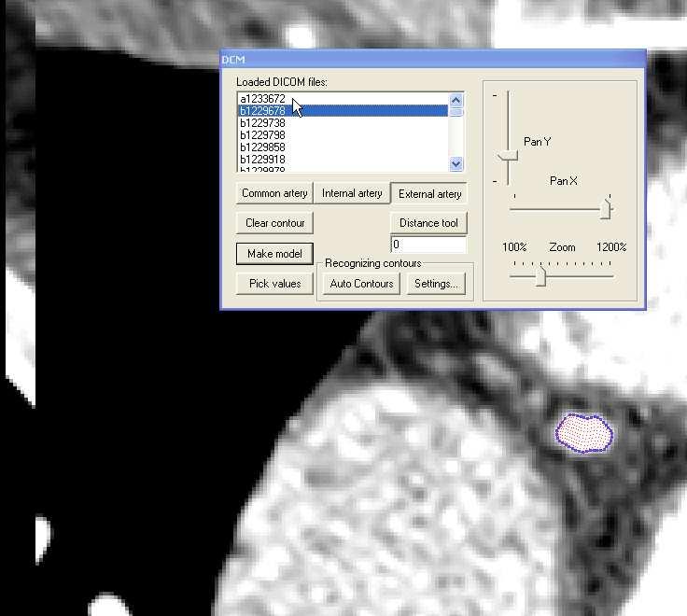
Task: Open DICOM file b1229858
Action: pos(343,147)
